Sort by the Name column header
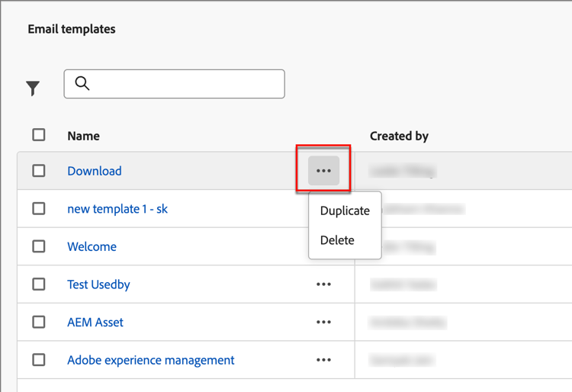 [x=83, y=136]
